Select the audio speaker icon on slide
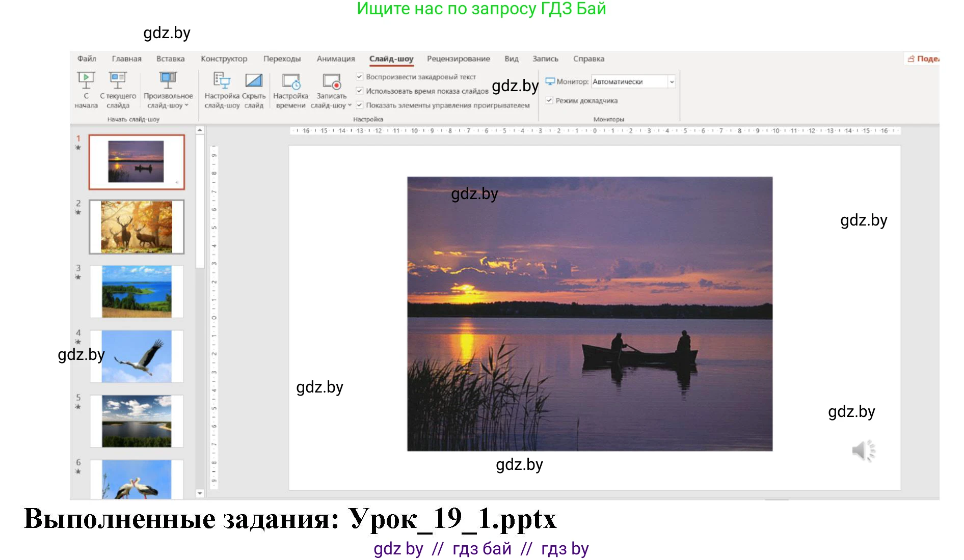 point(863,451)
